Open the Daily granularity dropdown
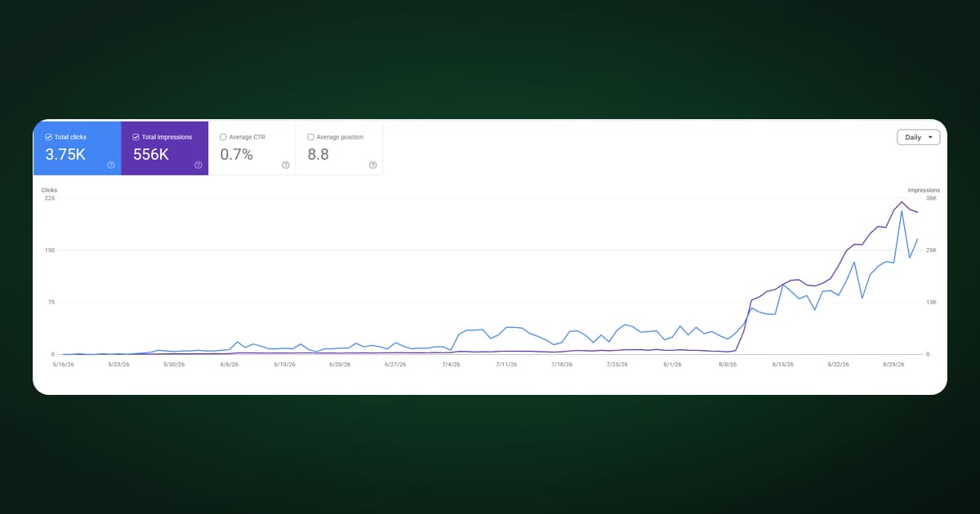 918,137
